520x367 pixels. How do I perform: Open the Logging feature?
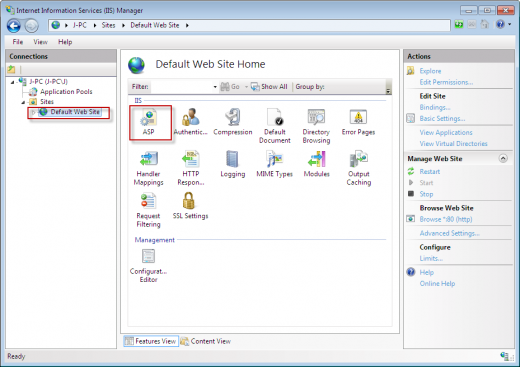233,164
